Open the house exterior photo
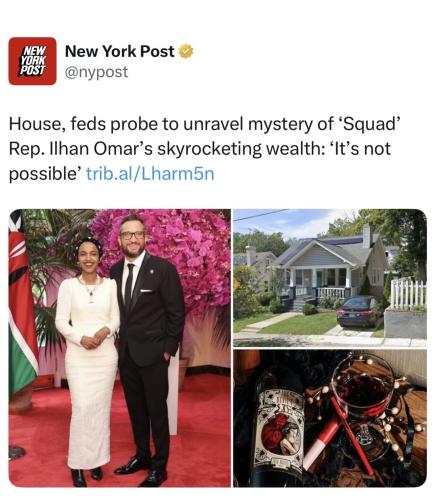 tap(330, 278)
